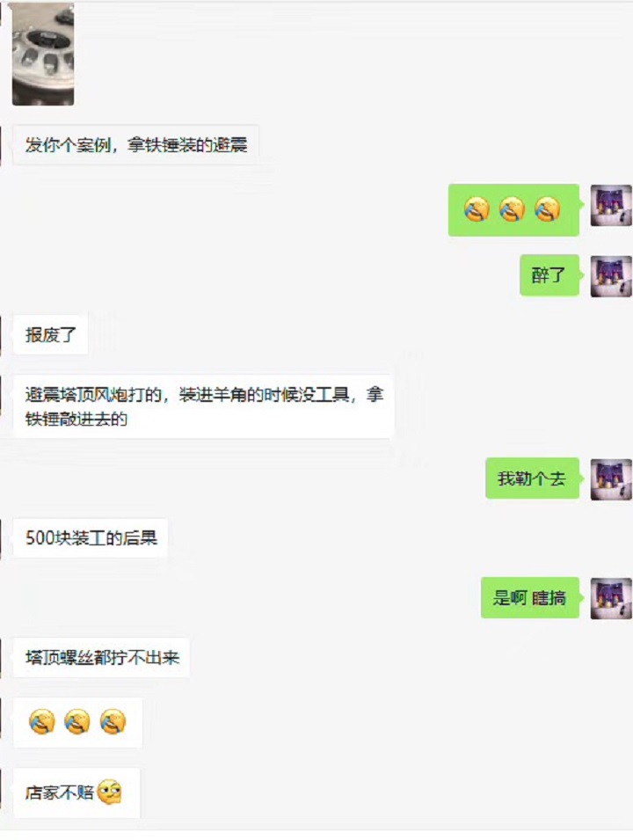Click the monocle emoji after 店家不赔
633x840 pixels.
click(110, 792)
